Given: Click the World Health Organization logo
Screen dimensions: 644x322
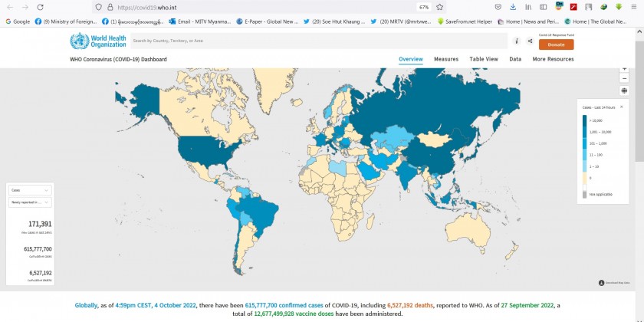Looking at the screenshot, I should coord(97,41).
